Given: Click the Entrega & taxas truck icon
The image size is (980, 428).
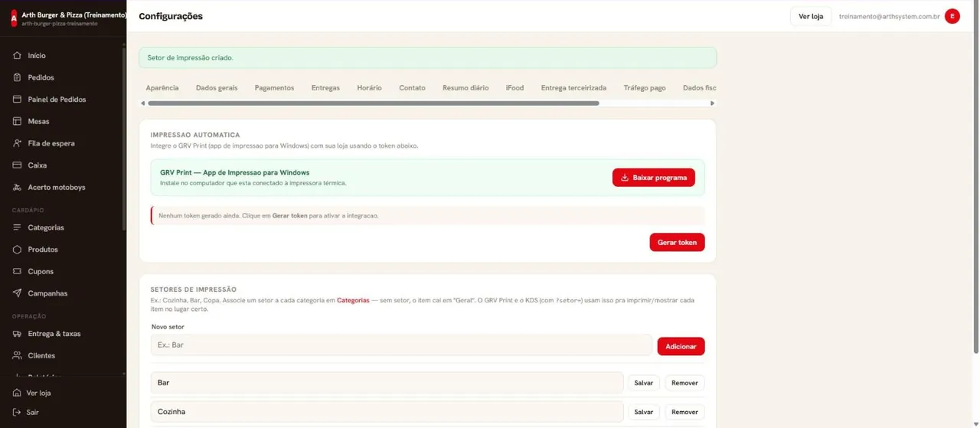Looking at the screenshot, I should pyautogui.click(x=17, y=334).
